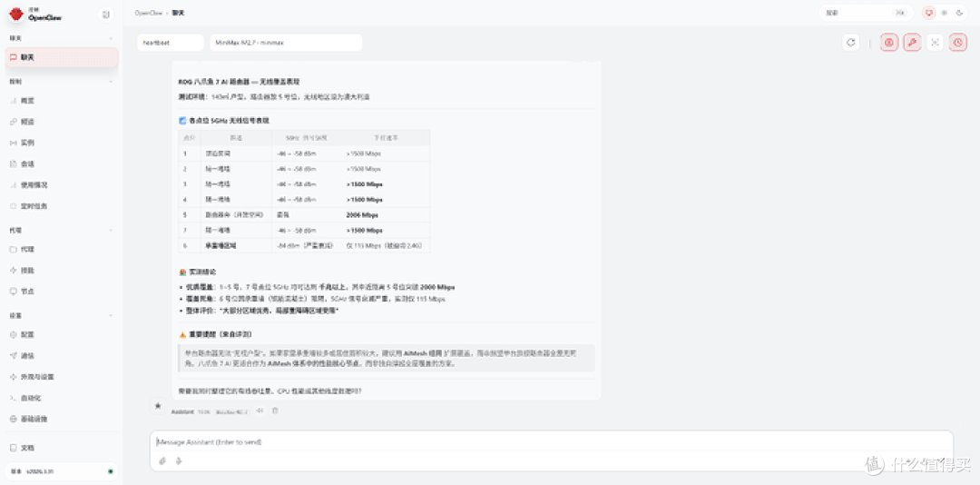Delete the message with the trash icon

275,411
